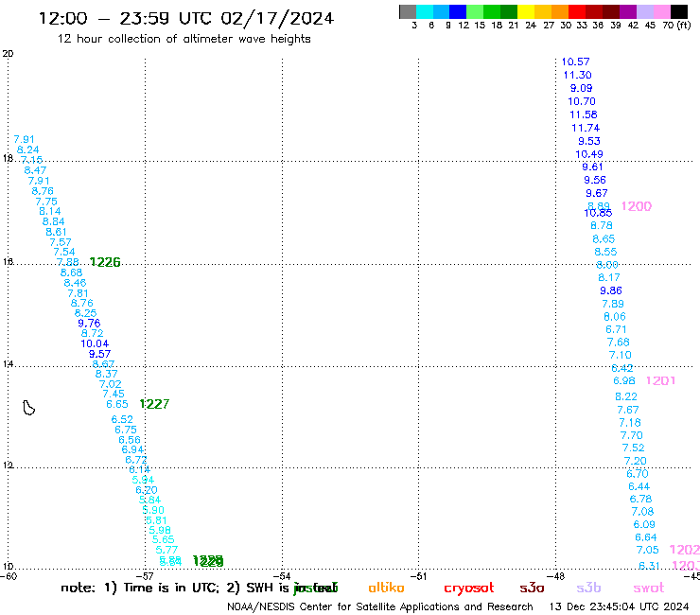Screen dimensions: 700x615
Task: Select the yellow swatch in the wave height scale
Action: 526,11
